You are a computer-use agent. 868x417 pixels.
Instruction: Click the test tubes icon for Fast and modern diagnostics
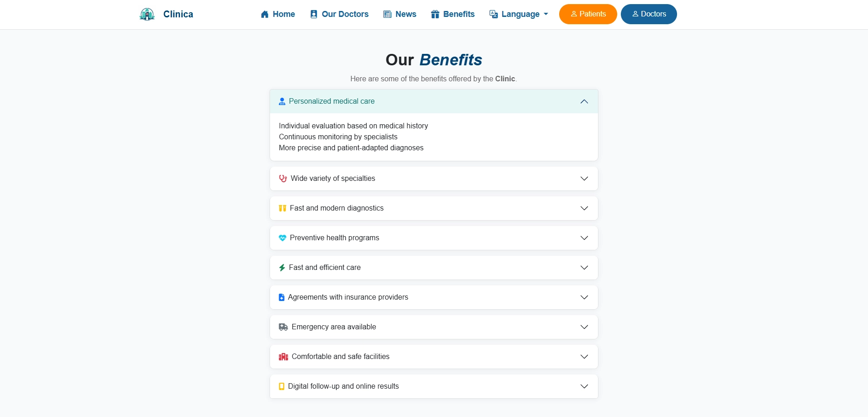coord(282,208)
